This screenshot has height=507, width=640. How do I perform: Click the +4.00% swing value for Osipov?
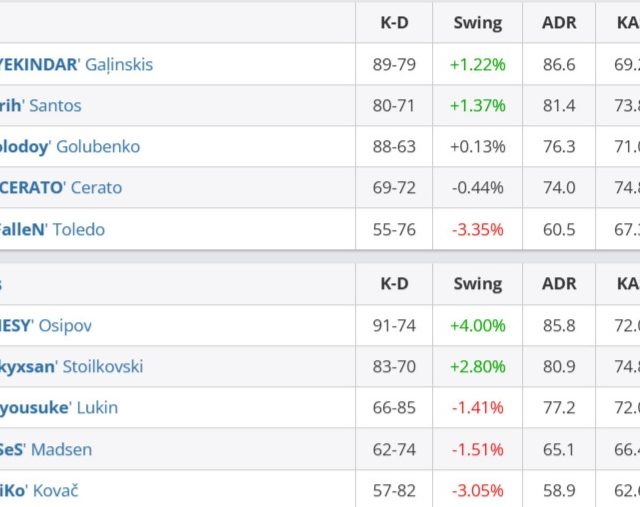(x=477, y=325)
